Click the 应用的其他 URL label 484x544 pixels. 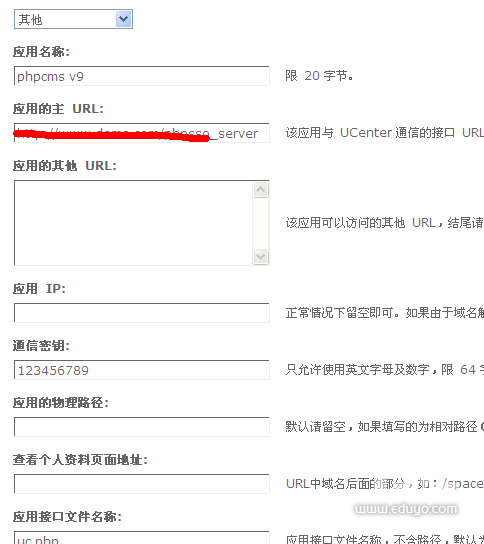[x=65, y=166]
